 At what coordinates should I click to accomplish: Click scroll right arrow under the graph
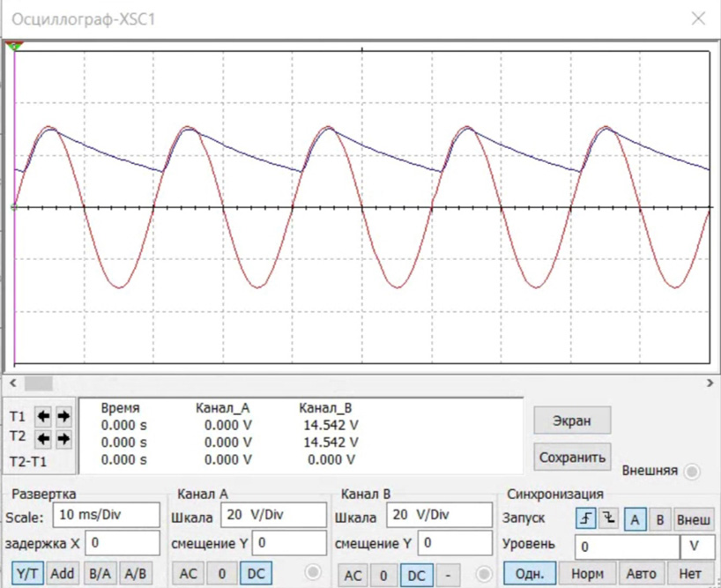pos(710,383)
